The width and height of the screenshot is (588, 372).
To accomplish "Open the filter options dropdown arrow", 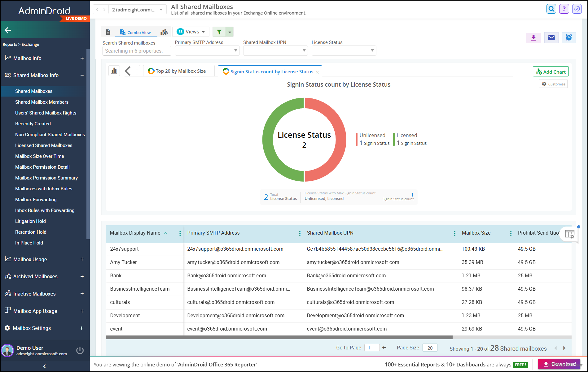I will (x=230, y=32).
